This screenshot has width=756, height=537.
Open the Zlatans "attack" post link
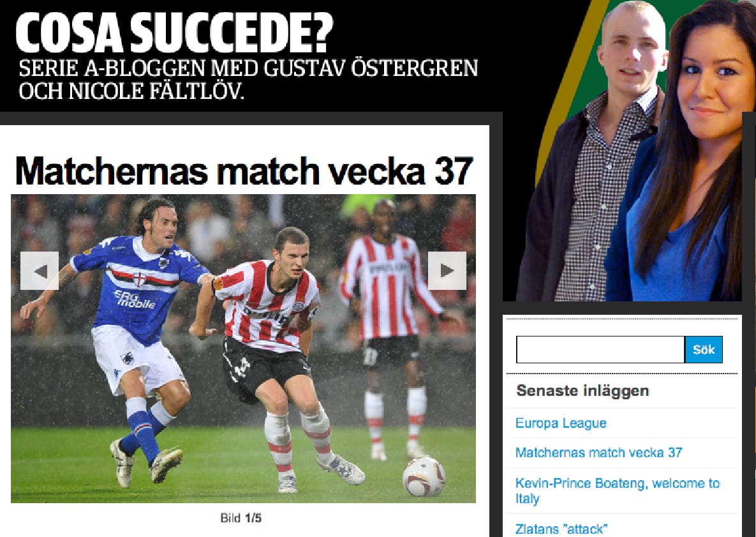tap(561, 529)
